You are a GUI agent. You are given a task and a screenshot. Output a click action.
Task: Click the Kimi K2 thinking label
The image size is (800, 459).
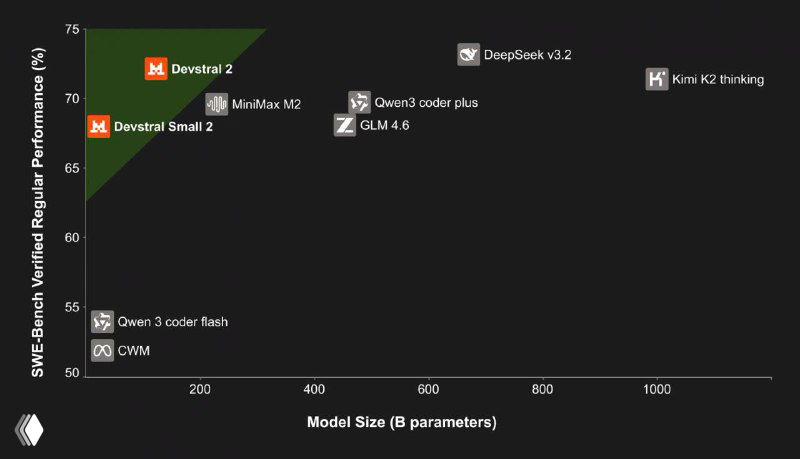click(718, 80)
